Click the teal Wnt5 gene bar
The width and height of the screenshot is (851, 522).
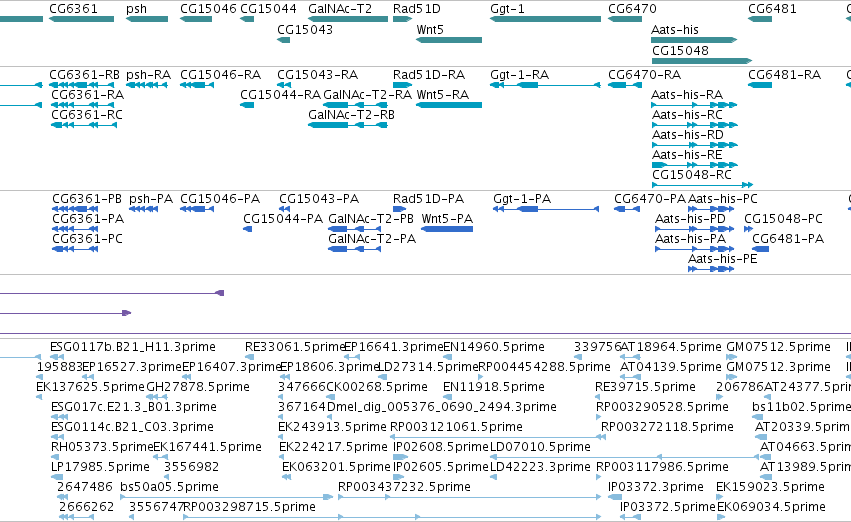(449, 40)
